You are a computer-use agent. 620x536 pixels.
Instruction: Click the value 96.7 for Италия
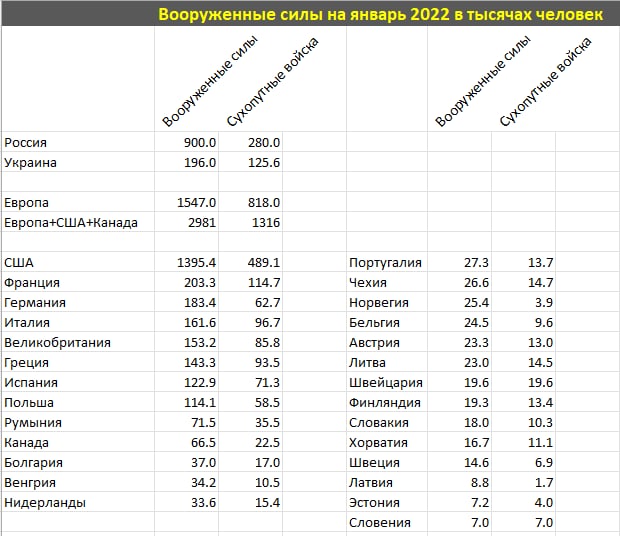267,323
